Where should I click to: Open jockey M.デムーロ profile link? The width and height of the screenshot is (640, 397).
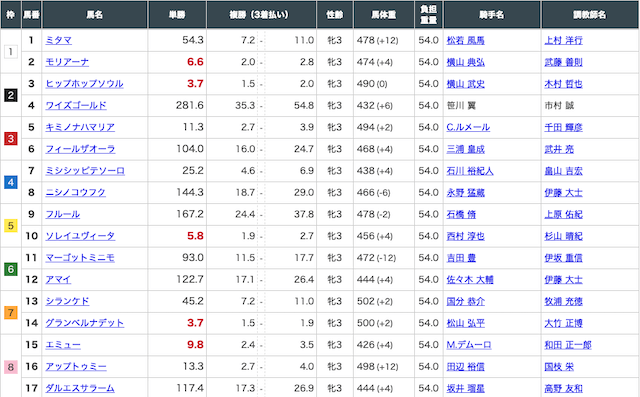click(x=469, y=345)
